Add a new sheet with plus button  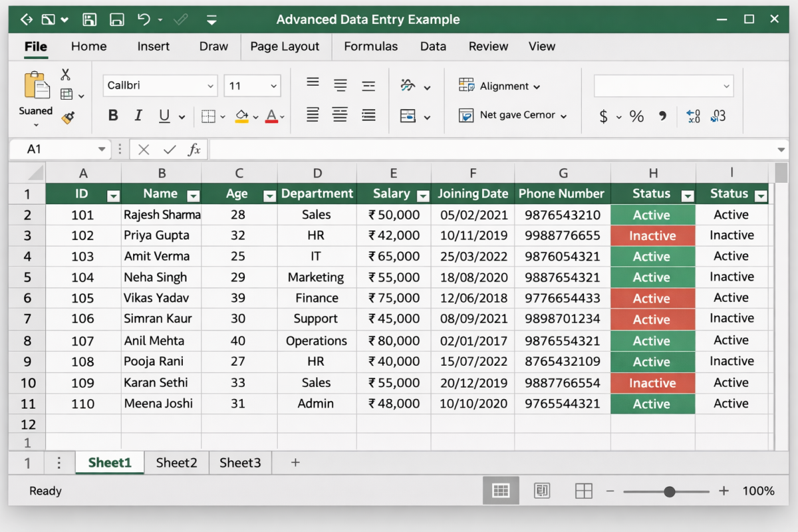coord(295,463)
